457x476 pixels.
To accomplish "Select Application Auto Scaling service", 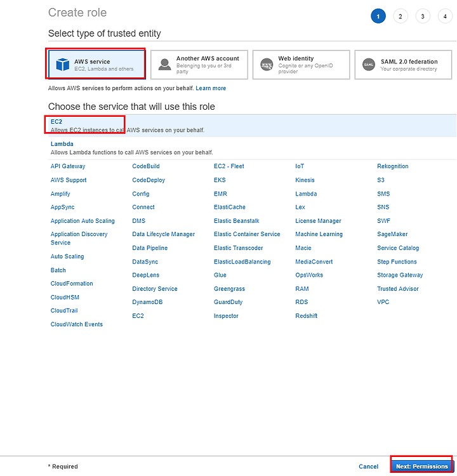I will pos(83,221).
